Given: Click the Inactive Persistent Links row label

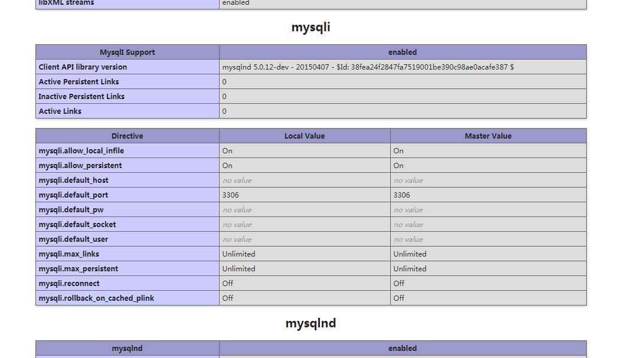Looking at the screenshot, I should pyautogui.click(x=81, y=97).
